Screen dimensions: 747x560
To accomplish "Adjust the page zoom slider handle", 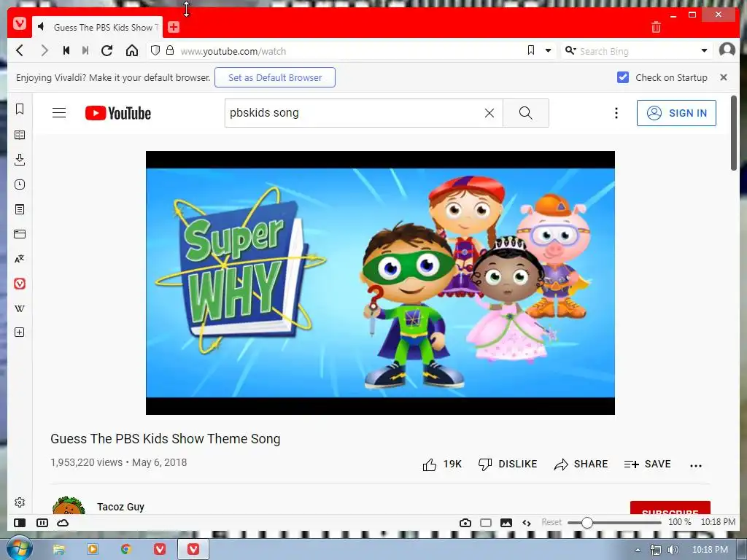I will click(x=587, y=523).
